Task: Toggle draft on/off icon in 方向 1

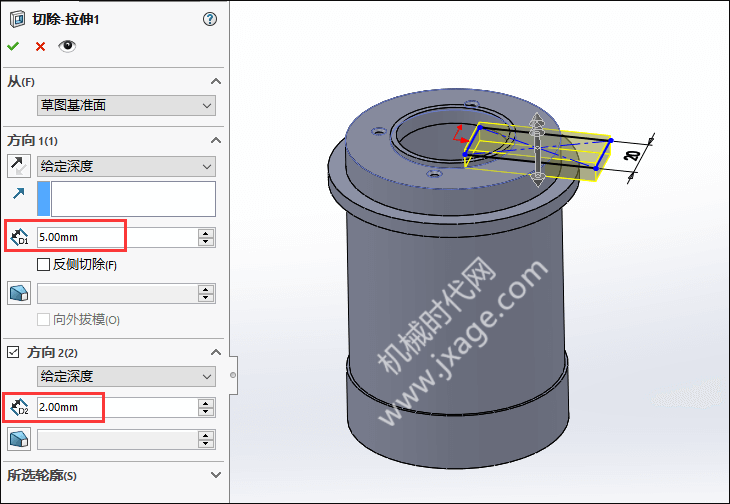Action: click(19, 293)
